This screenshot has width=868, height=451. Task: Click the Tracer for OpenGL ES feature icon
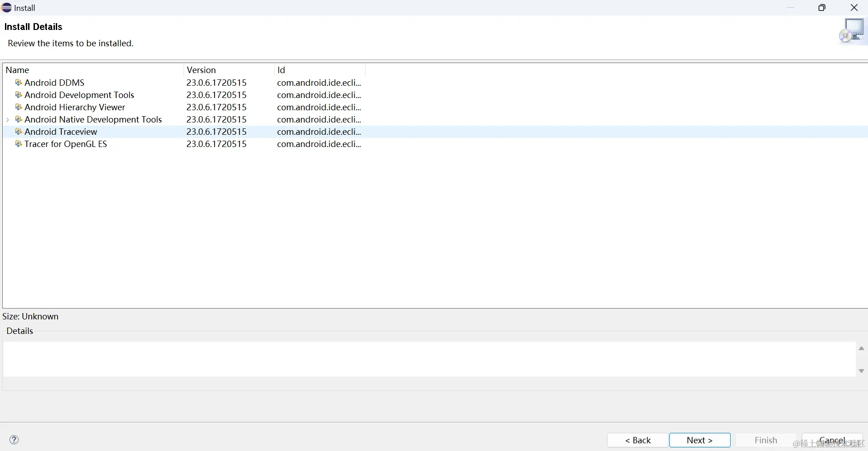tap(19, 144)
